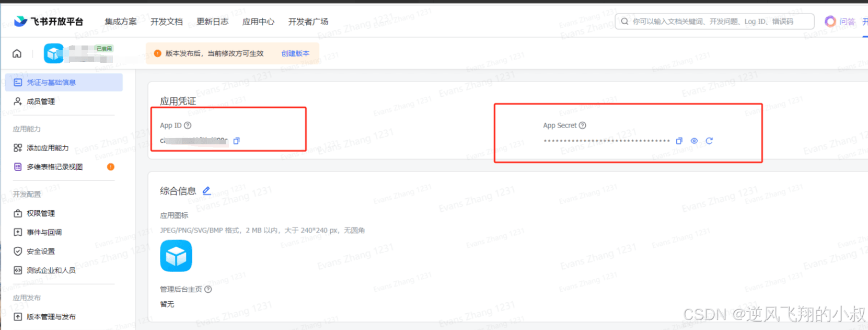
Task: Click the 应用图标 label
Action: tap(174, 215)
